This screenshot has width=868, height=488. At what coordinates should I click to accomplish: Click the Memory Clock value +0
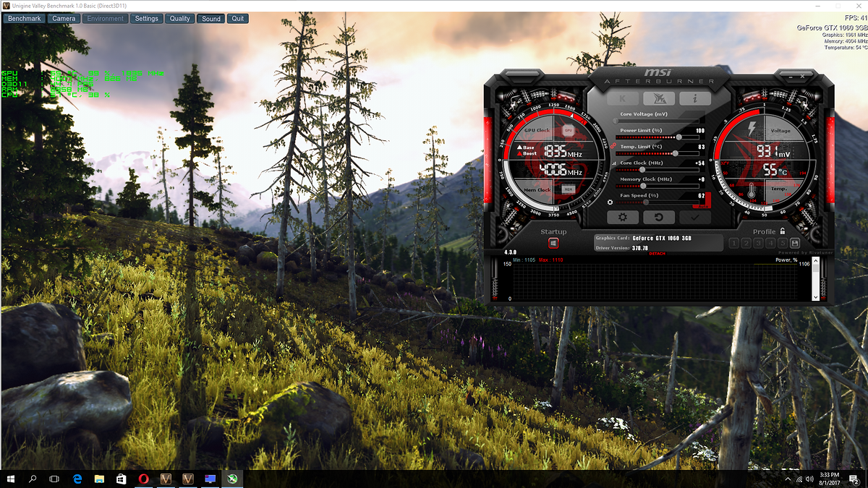coord(701,179)
